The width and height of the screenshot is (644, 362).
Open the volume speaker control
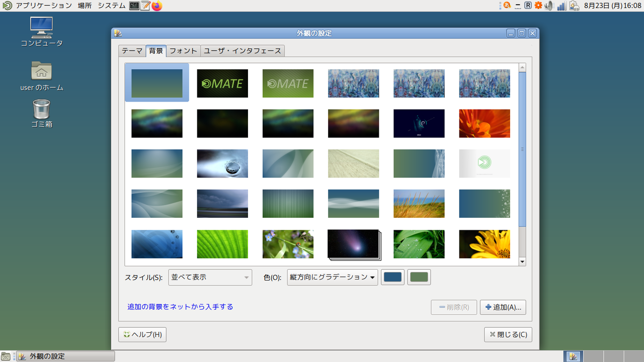point(549,6)
